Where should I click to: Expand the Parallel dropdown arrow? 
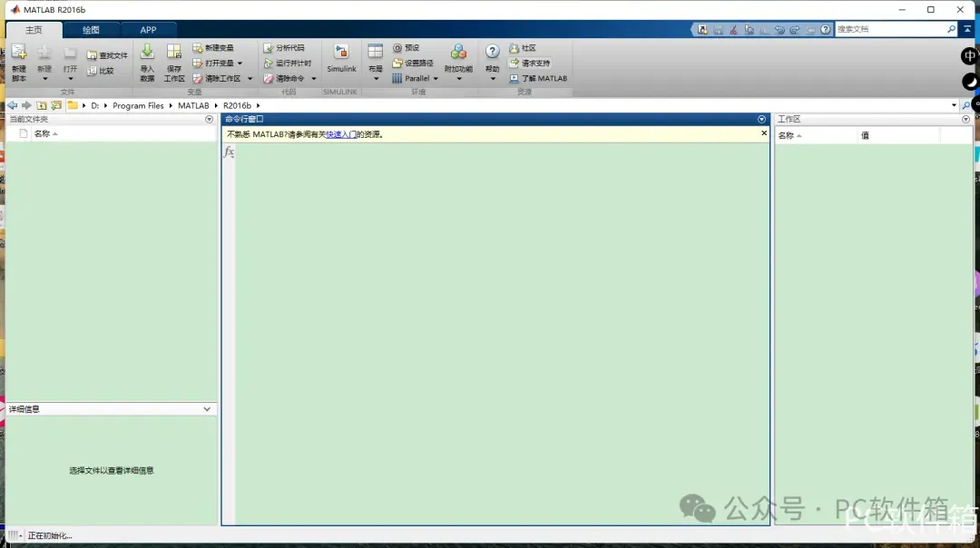point(436,79)
